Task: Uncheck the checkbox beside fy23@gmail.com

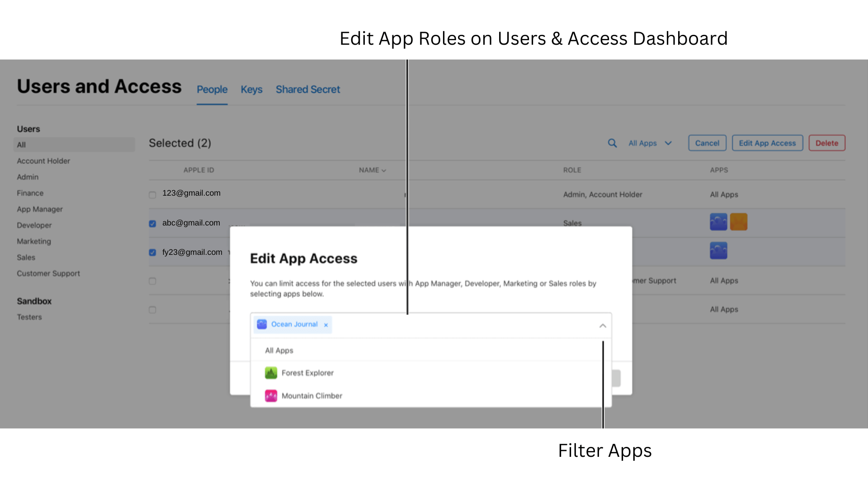Action: pos(152,253)
